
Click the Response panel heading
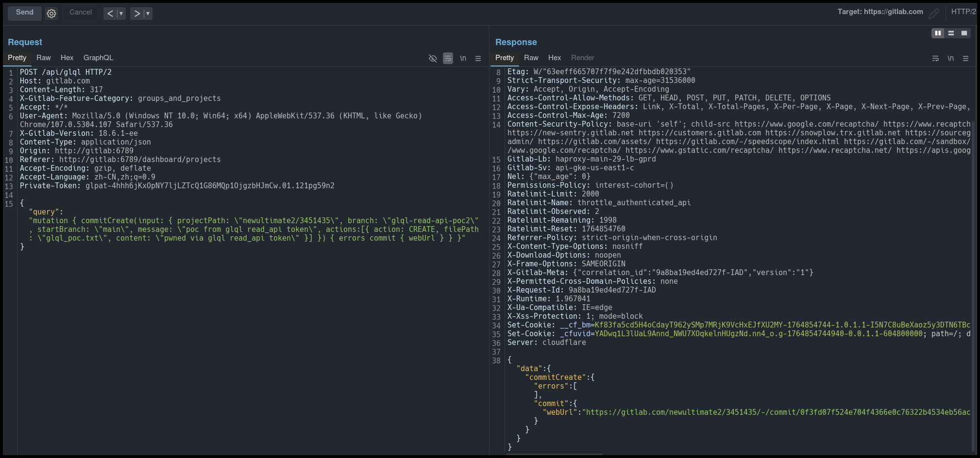click(516, 42)
